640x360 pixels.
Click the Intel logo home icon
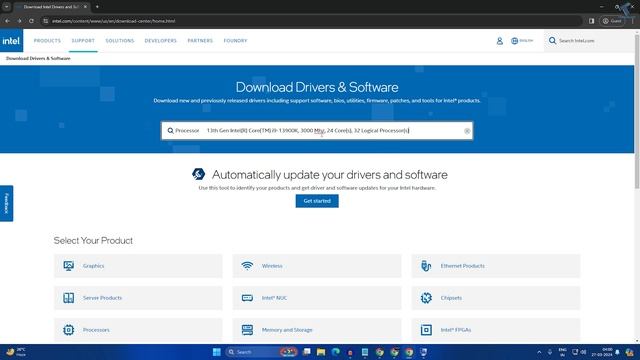[11, 41]
